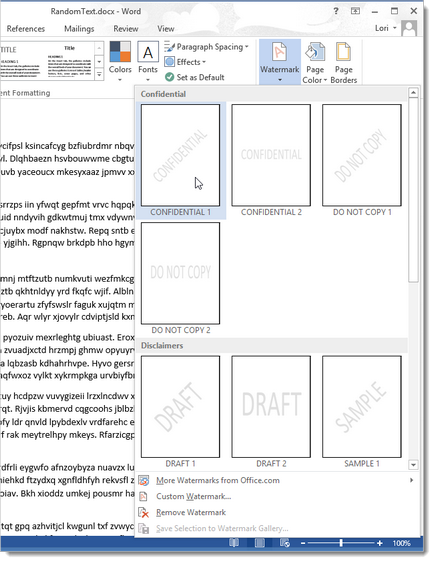Open Page Borders dialog
The width and height of the screenshot is (434, 562).
point(343,62)
